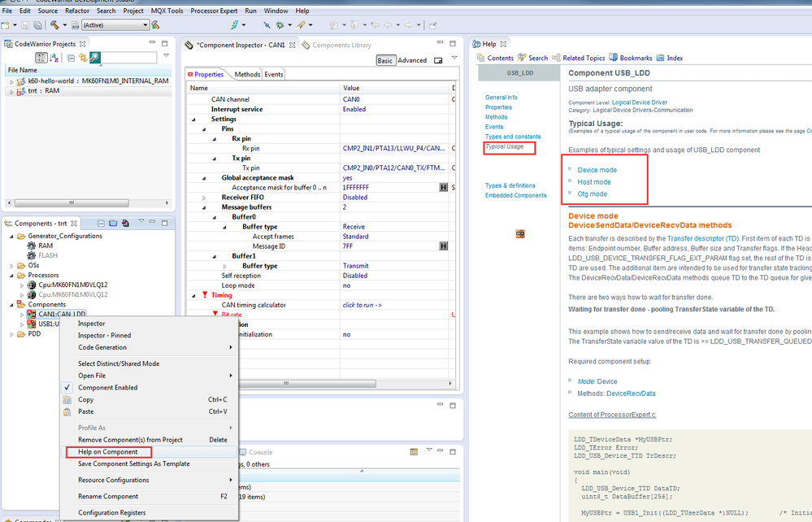
Task: Open view menu triangle in Components panel
Action: (141, 221)
